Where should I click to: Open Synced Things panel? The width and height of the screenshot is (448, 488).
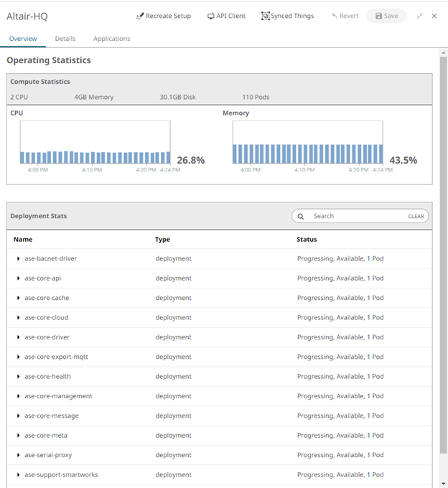[x=287, y=16]
